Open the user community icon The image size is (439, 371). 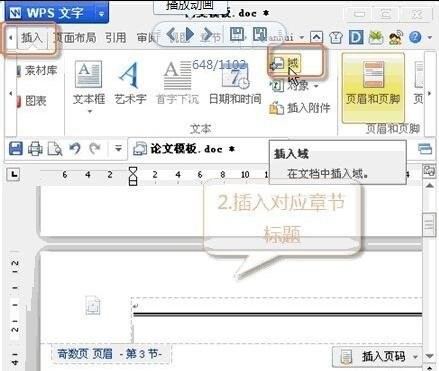396,37
